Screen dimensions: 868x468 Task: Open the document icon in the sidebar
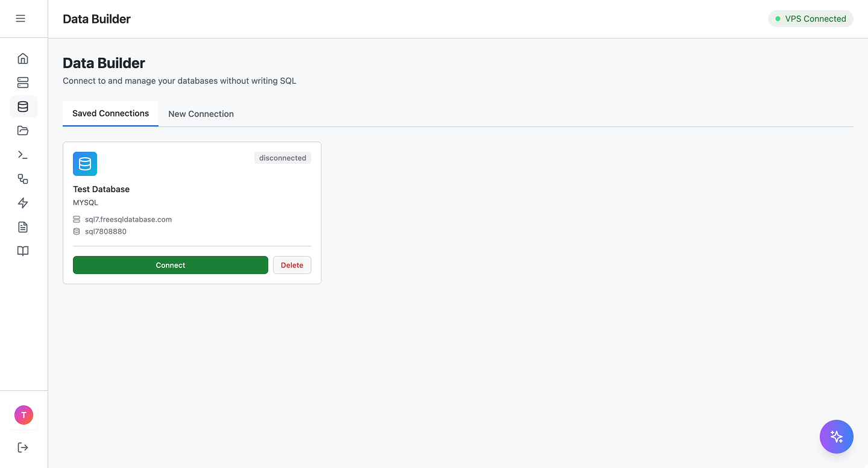[23, 227]
